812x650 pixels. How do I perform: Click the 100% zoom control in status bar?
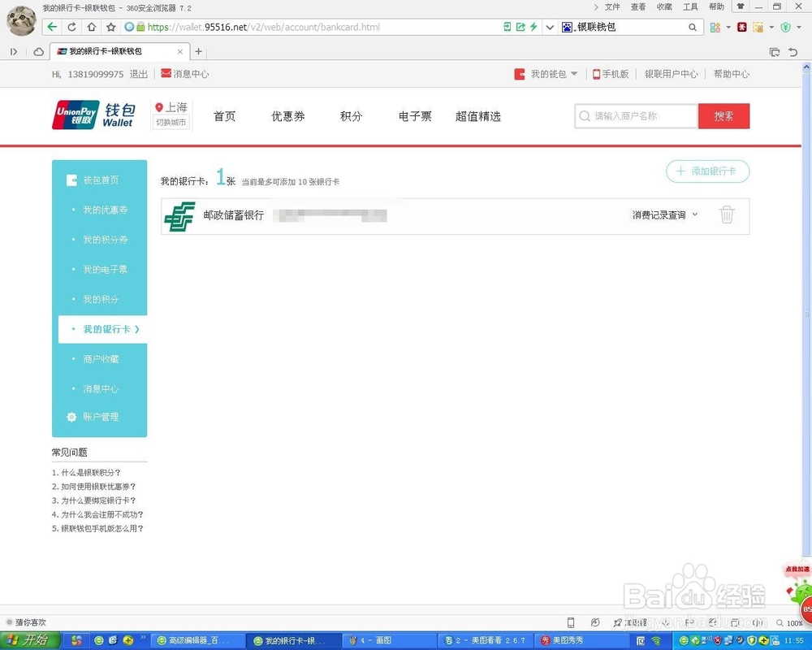coord(790,622)
